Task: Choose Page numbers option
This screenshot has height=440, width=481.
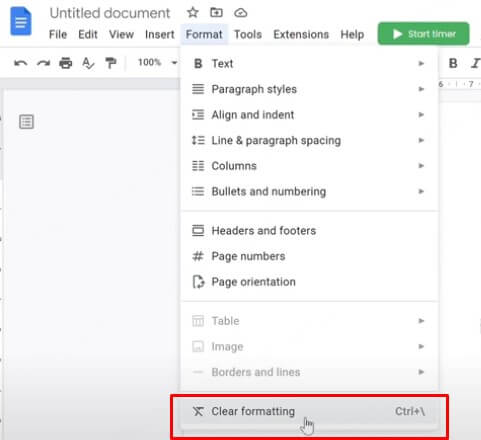Action: (x=309, y=256)
